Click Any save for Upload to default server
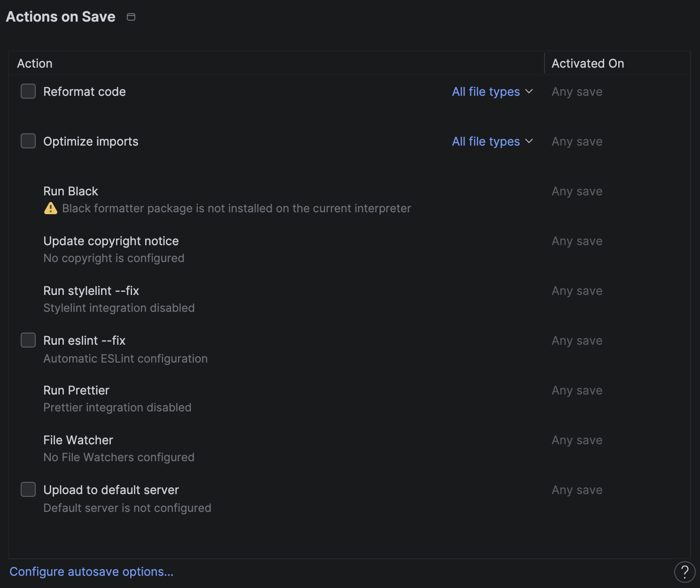 pyautogui.click(x=577, y=490)
